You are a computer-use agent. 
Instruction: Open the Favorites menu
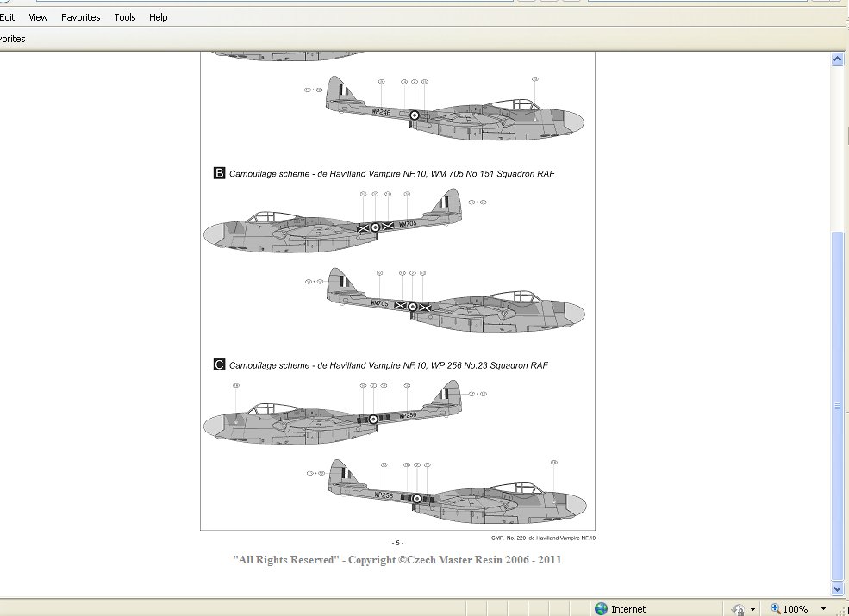(80, 17)
